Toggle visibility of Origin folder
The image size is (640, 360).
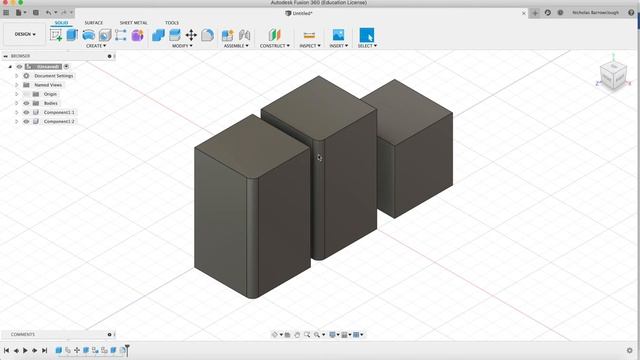click(27, 94)
